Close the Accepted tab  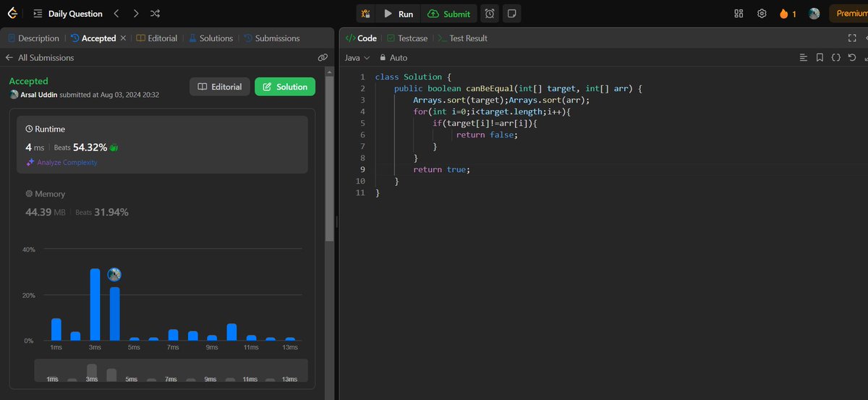coord(123,38)
